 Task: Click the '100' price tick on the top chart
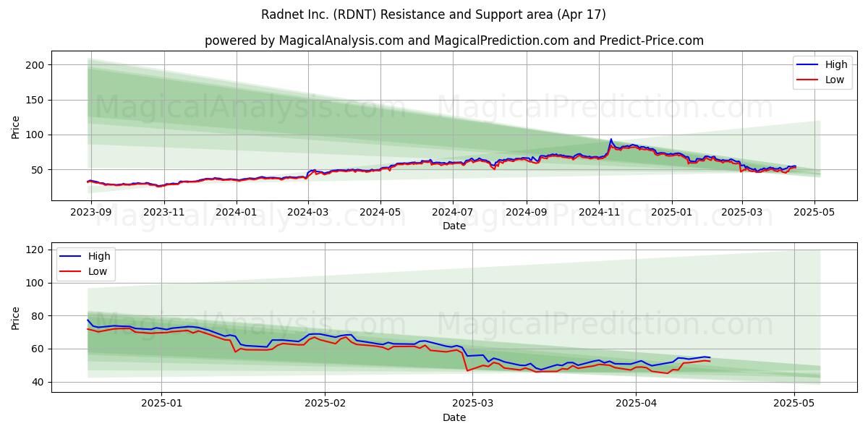coord(36,135)
